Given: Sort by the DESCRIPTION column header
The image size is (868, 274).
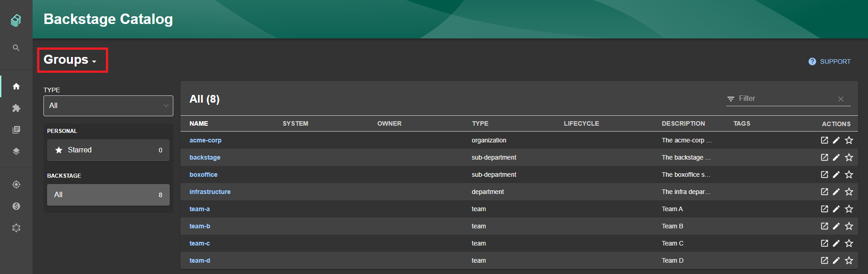Looking at the screenshot, I should click(x=683, y=123).
